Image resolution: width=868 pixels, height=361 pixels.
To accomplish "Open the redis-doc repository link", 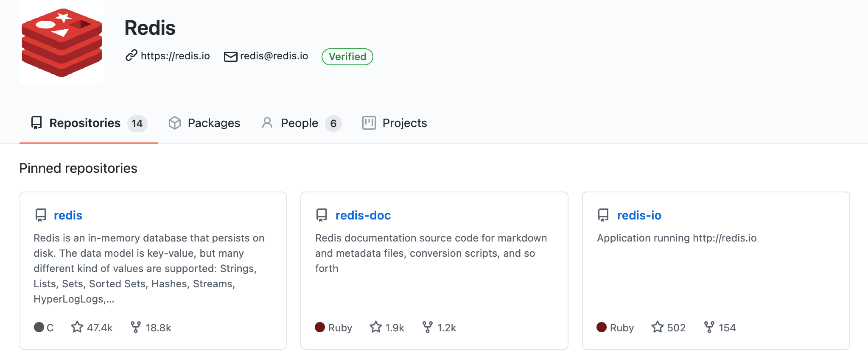I will point(363,215).
